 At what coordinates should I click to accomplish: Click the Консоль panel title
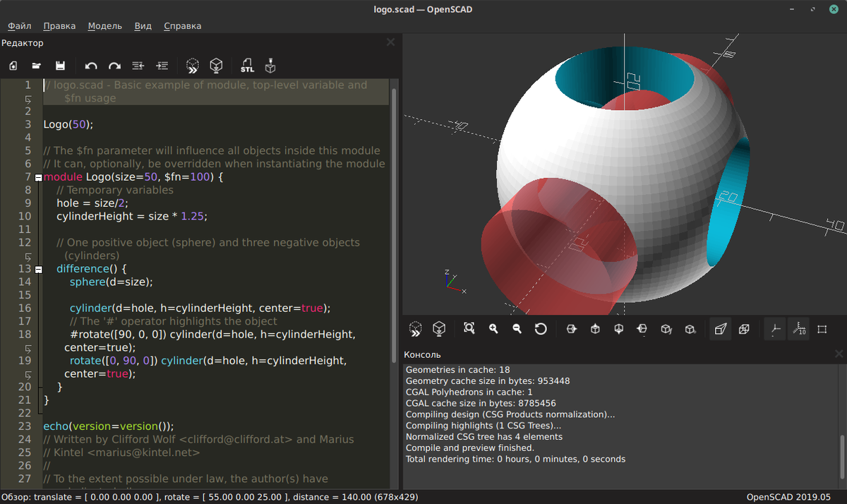pyautogui.click(x=423, y=354)
